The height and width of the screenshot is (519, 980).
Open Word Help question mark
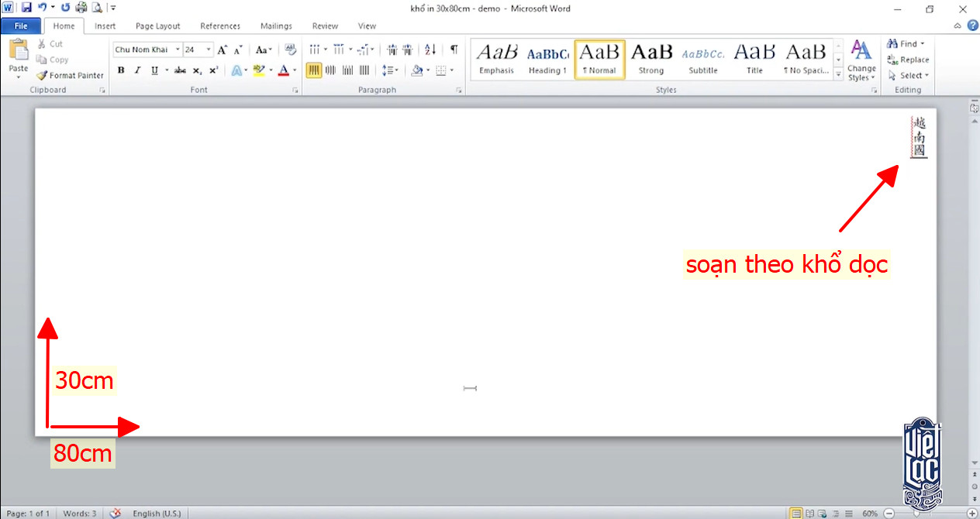[x=973, y=26]
